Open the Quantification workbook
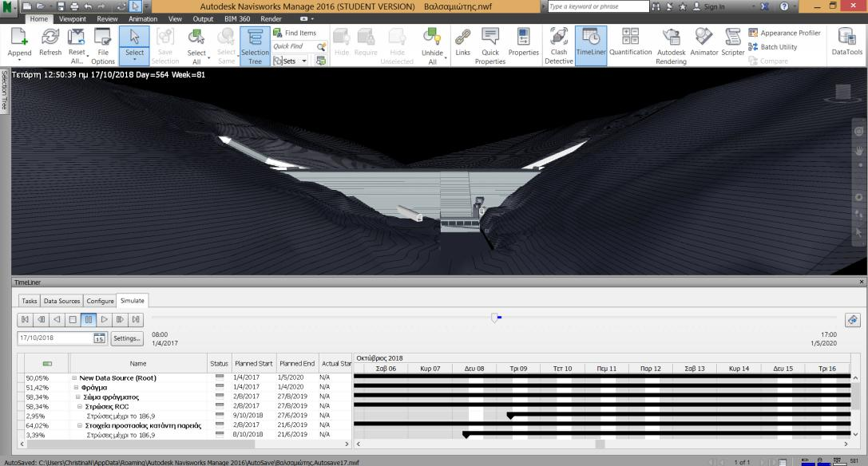The image size is (868, 466). [631, 41]
